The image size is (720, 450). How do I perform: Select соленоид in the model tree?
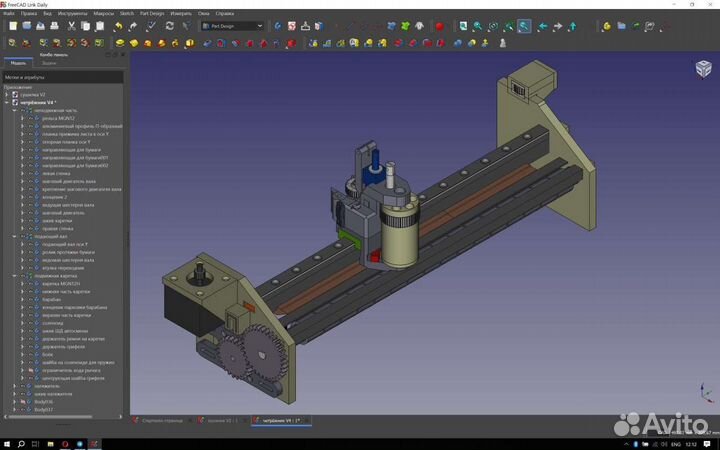tap(50, 323)
